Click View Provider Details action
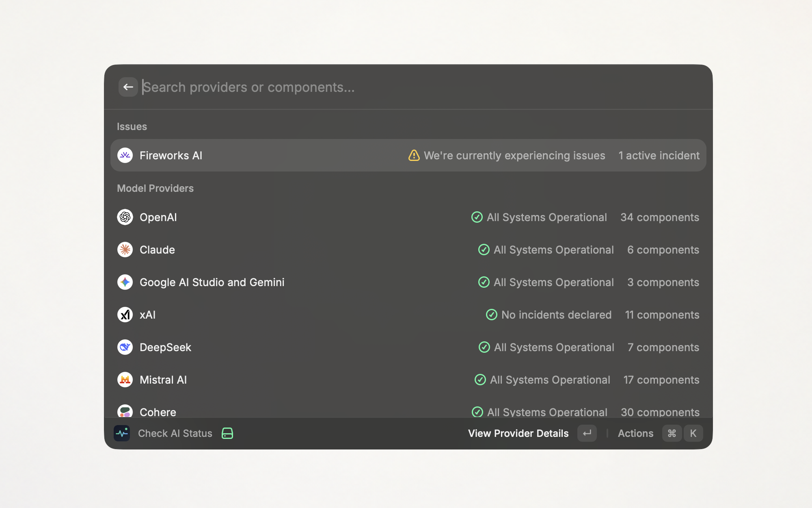The height and width of the screenshot is (508, 812). click(518, 434)
